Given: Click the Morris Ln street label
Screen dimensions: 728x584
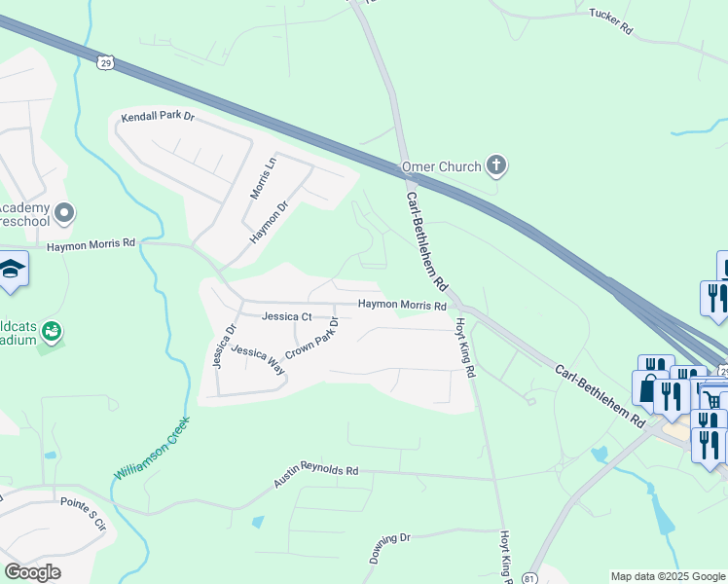Looking at the screenshot, I should point(263,179).
